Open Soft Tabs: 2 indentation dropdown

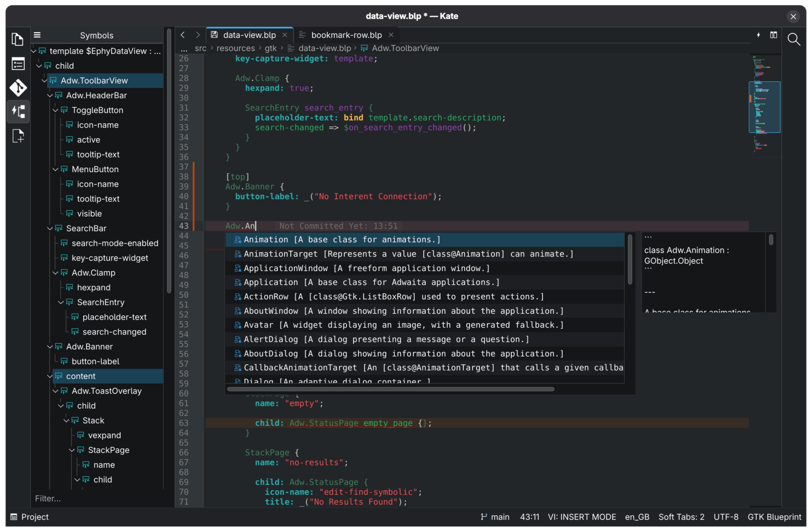point(681,517)
